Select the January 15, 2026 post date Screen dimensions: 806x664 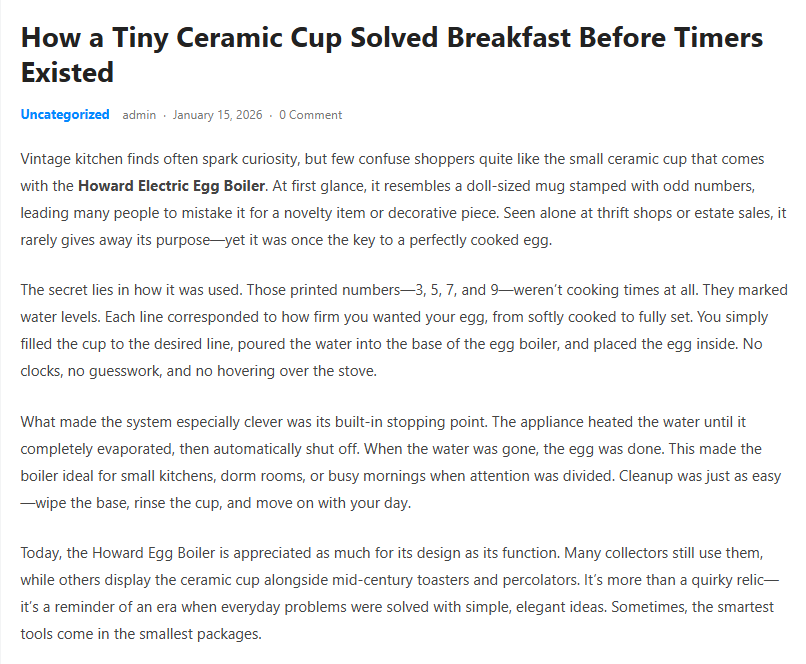pos(217,115)
